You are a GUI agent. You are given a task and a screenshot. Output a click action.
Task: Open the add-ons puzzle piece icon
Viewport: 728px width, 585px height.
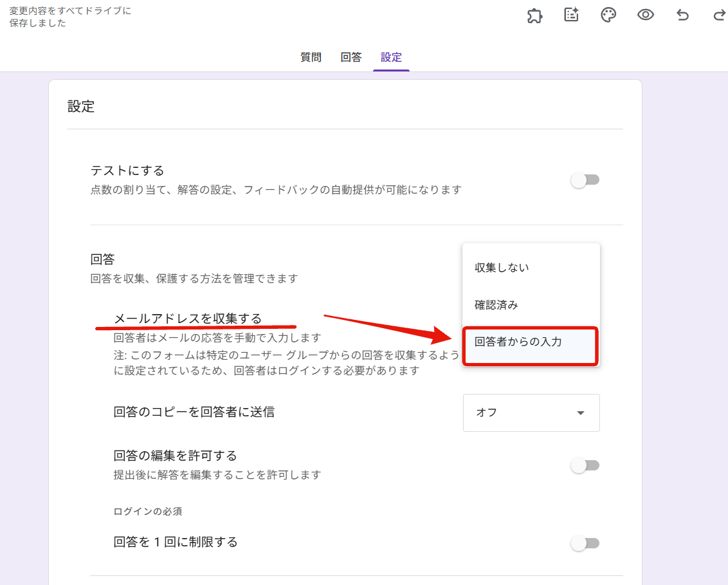(x=534, y=15)
